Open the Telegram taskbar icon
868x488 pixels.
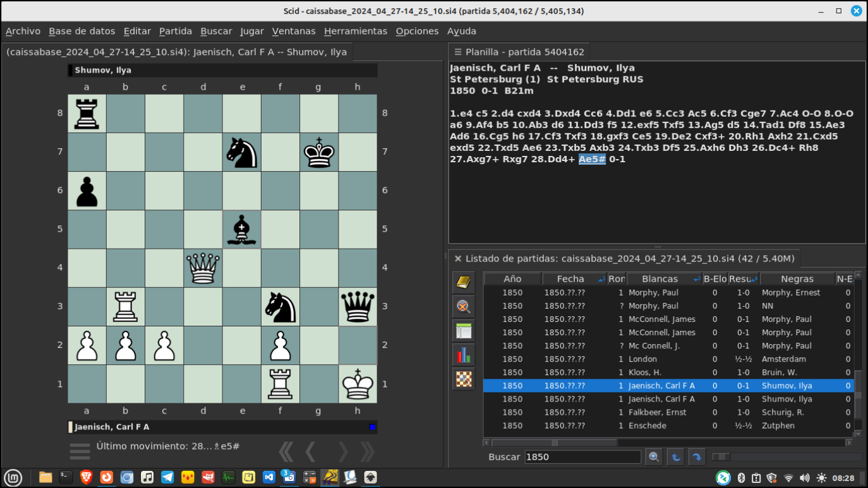point(167,477)
